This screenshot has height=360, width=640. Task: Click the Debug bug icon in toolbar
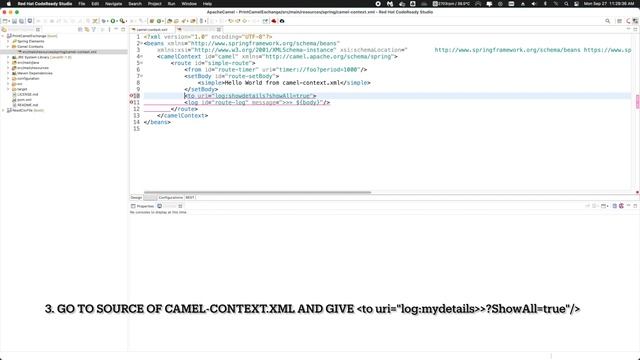coord(104,21)
